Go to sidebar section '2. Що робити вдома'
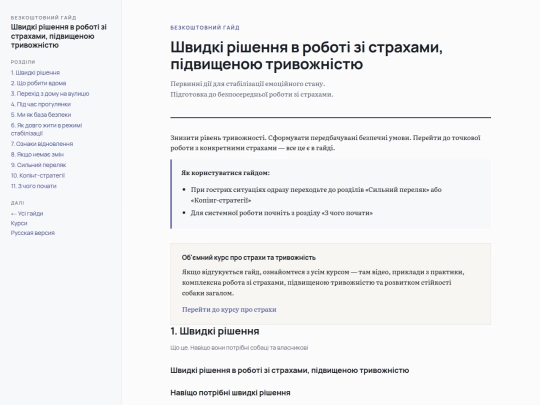 pyautogui.click(x=38, y=83)
